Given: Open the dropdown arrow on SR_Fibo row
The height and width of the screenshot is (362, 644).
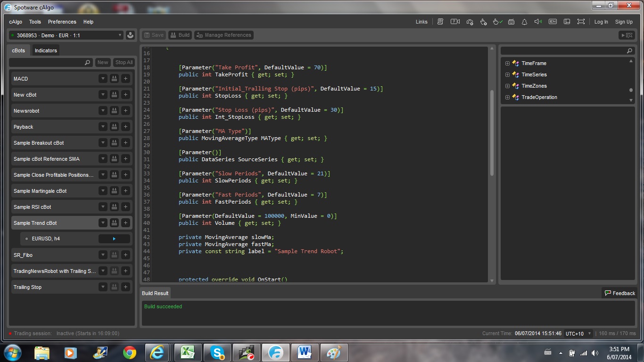Looking at the screenshot, I should (103, 255).
